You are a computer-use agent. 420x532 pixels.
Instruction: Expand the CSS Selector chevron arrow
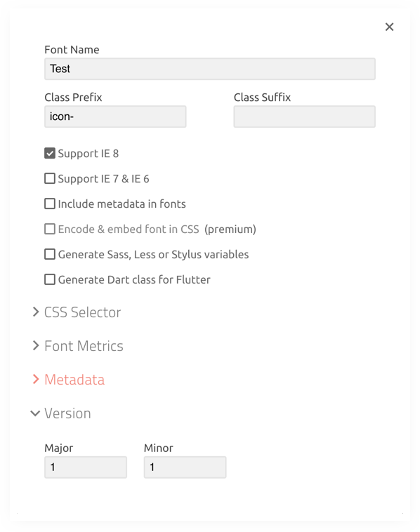[x=36, y=312]
